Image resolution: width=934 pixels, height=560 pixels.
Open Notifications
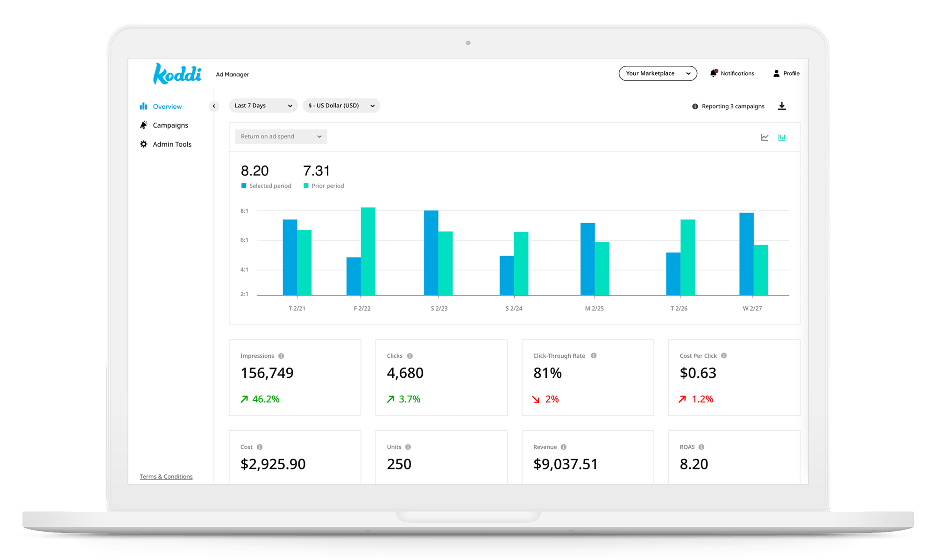(732, 73)
